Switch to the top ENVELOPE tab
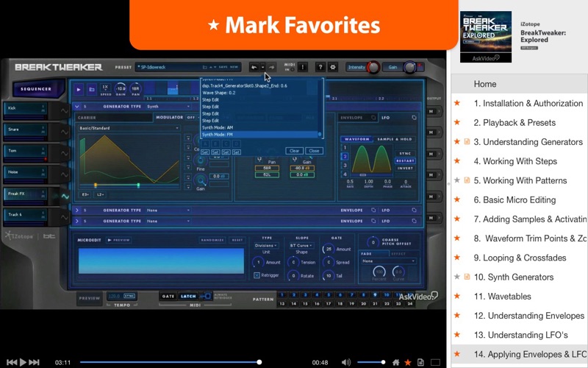 pyautogui.click(x=351, y=118)
